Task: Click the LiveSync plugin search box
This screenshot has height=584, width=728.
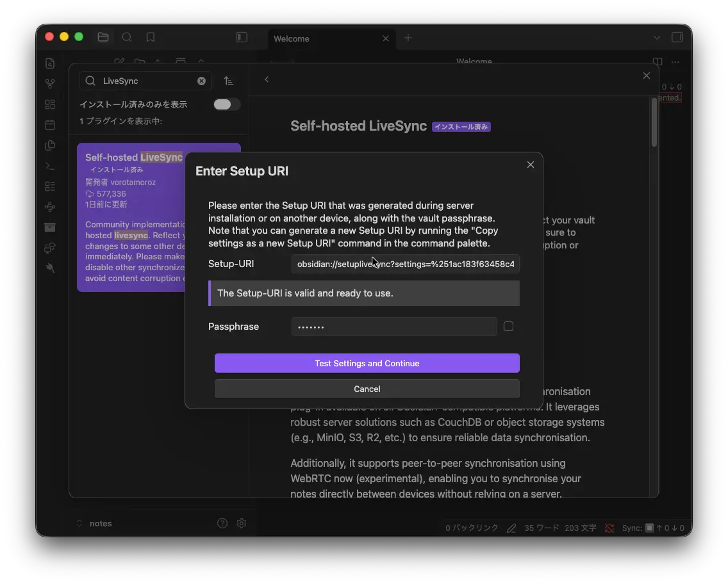Action: tap(145, 81)
